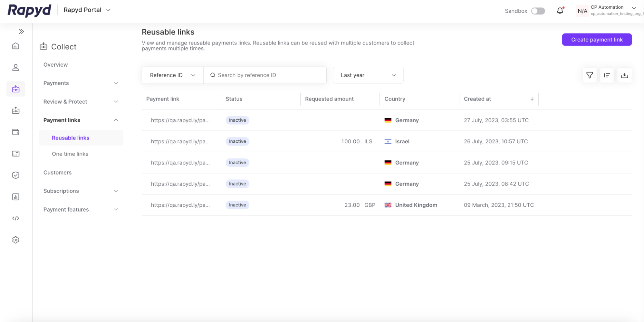Open the Last year date range dropdown
This screenshot has height=322, width=644.
pyautogui.click(x=368, y=75)
